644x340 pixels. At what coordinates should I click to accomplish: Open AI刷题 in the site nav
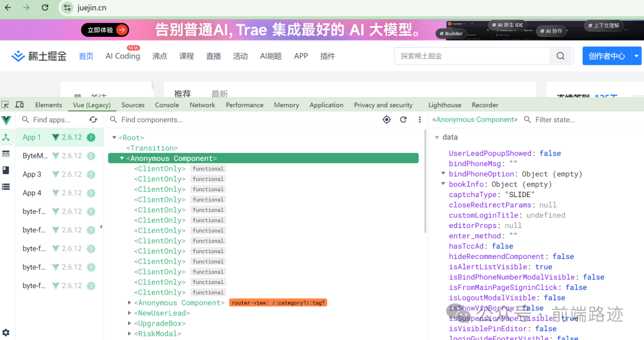point(271,56)
